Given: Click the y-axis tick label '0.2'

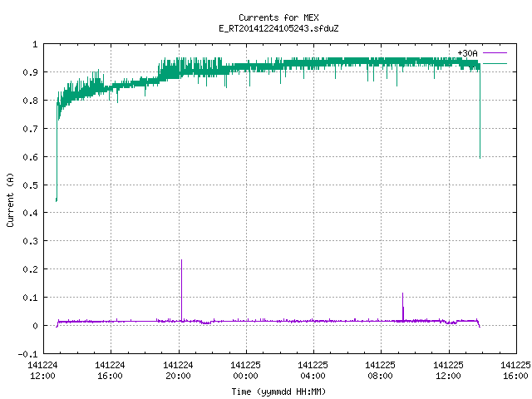Looking at the screenshot, I should coord(30,269).
